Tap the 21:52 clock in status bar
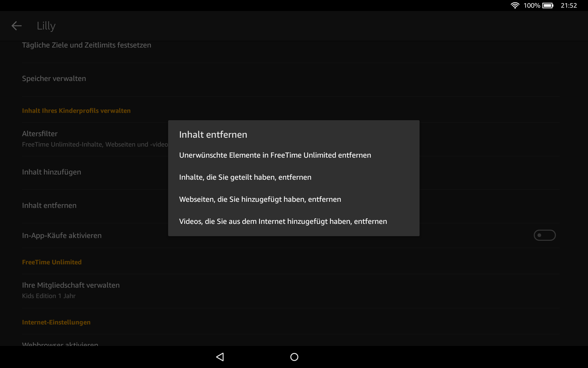This screenshot has width=588, height=368. (x=568, y=6)
